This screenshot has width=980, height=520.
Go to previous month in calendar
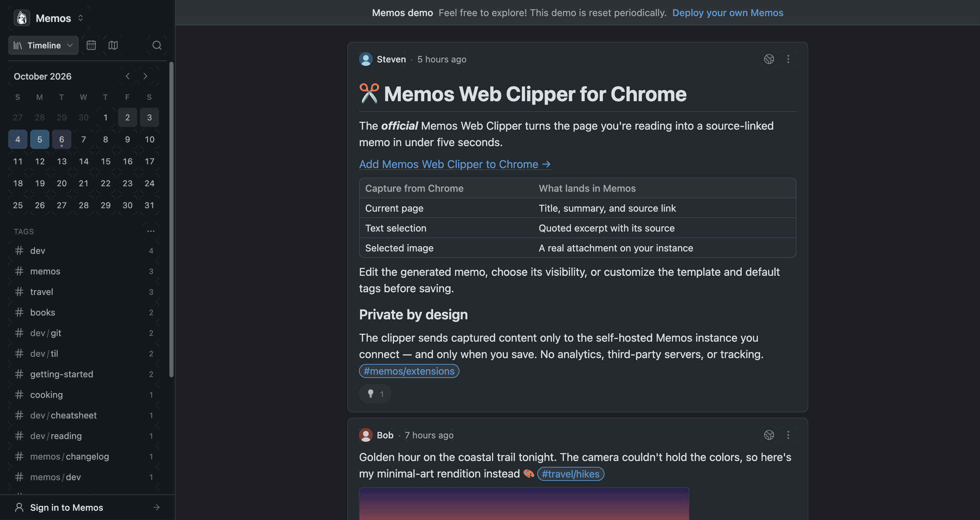click(x=128, y=76)
